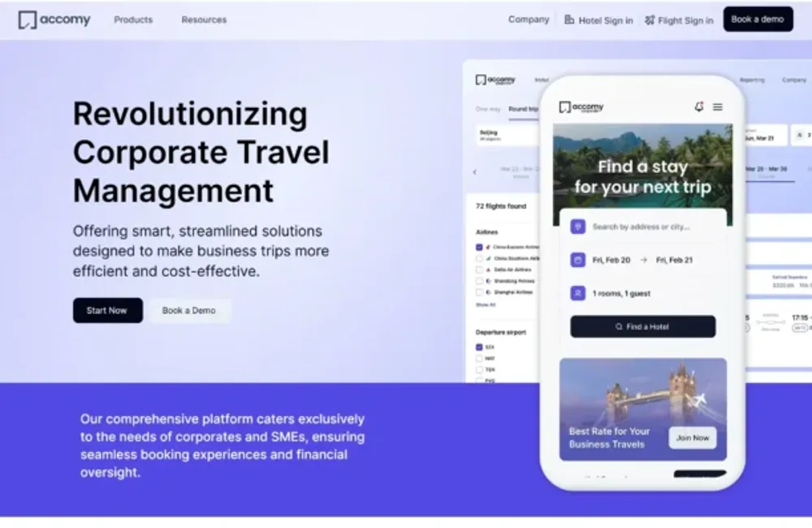
Task: Open the Company menu in the top navigation
Action: pyautogui.click(x=529, y=19)
